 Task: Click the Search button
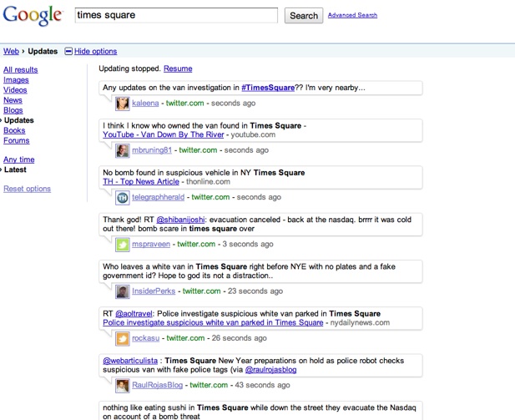click(x=303, y=16)
